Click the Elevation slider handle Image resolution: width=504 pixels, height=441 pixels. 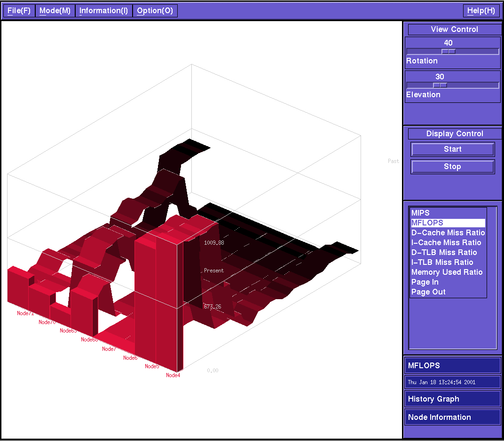coord(440,85)
